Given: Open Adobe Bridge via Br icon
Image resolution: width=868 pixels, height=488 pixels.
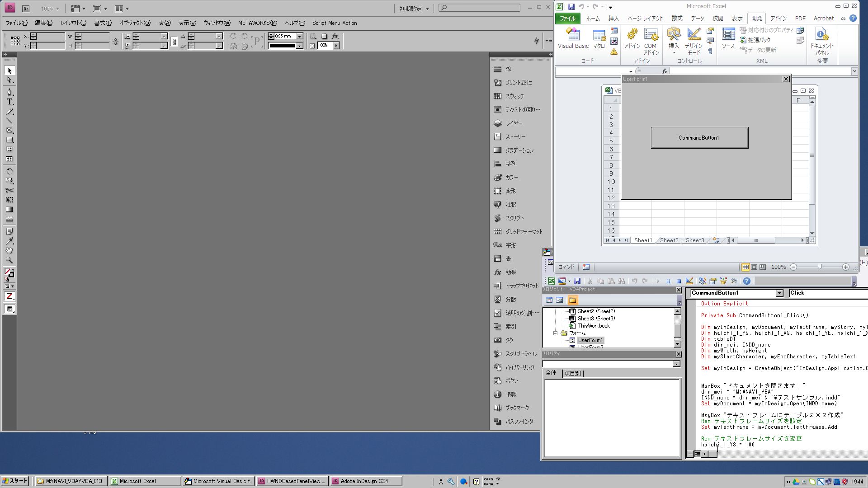Looking at the screenshot, I should pyautogui.click(x=26, y=9).
